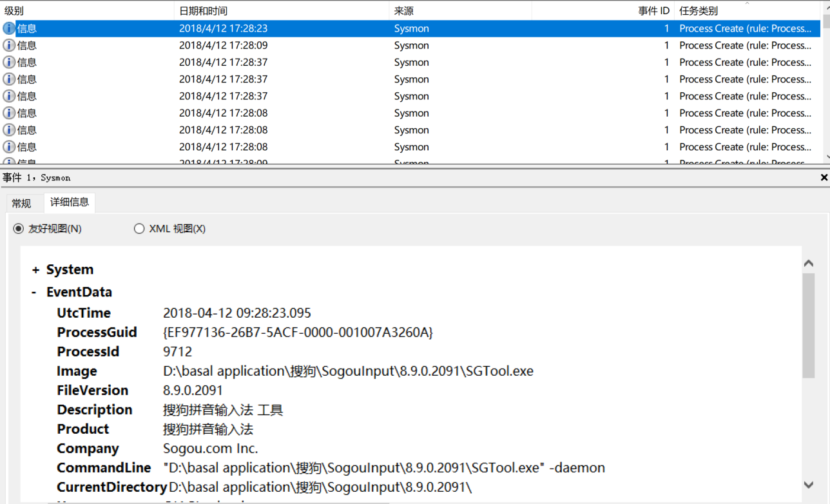This screenshot has width=830, height=504.
Task: Click the ProcessId field label
Action: point(88,352)
